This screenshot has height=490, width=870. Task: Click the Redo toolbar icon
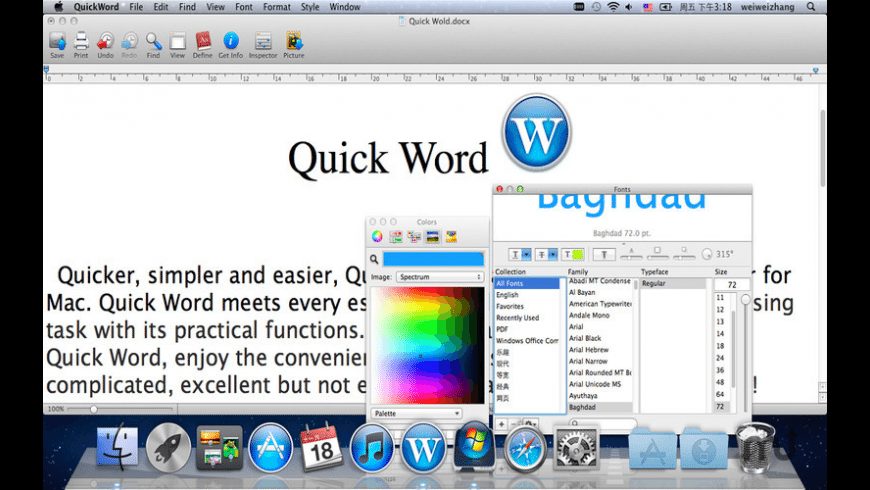point(129,45)
